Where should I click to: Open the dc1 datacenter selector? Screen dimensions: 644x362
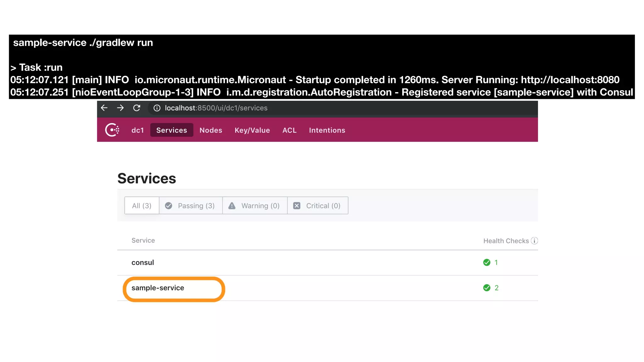tap(137, 130)
